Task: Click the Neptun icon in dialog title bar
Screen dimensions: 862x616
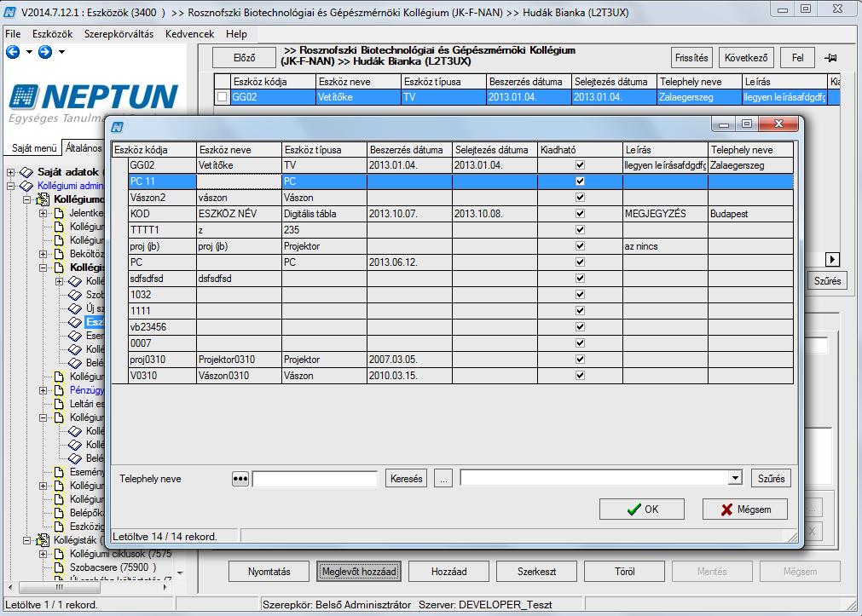Action: tap(117, 128)
